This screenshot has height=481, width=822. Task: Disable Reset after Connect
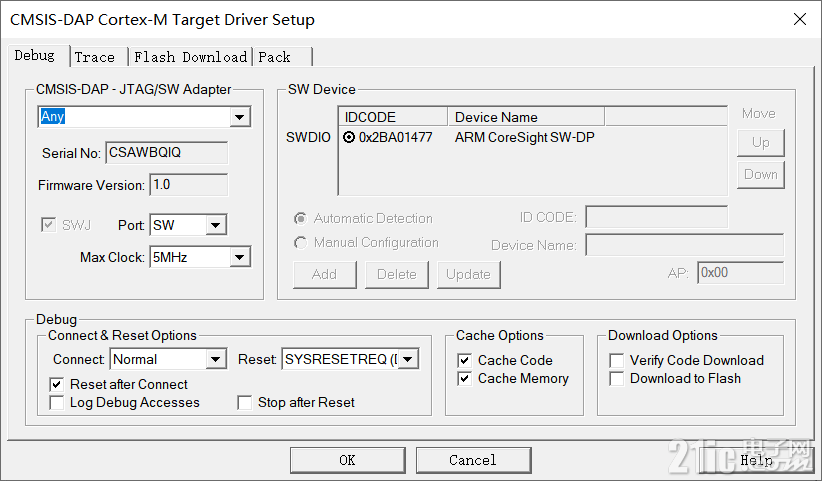(57, 385)
